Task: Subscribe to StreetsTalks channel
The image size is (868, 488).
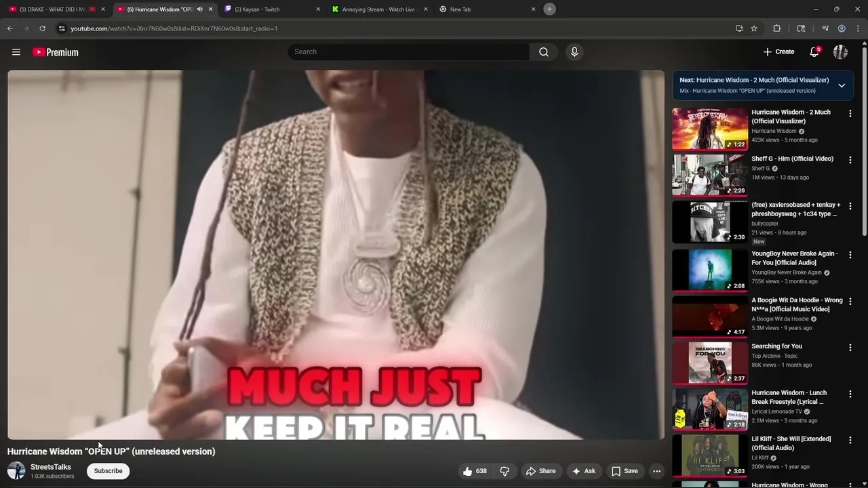Action: 108,471
